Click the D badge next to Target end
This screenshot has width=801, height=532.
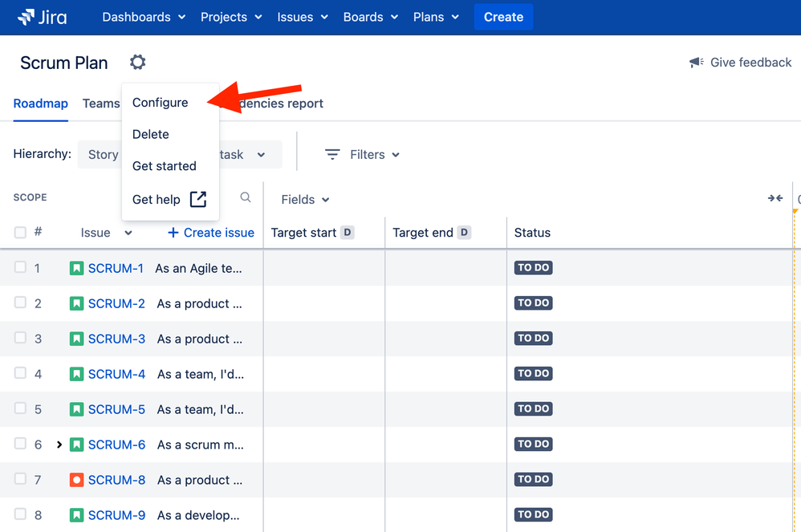464,233
